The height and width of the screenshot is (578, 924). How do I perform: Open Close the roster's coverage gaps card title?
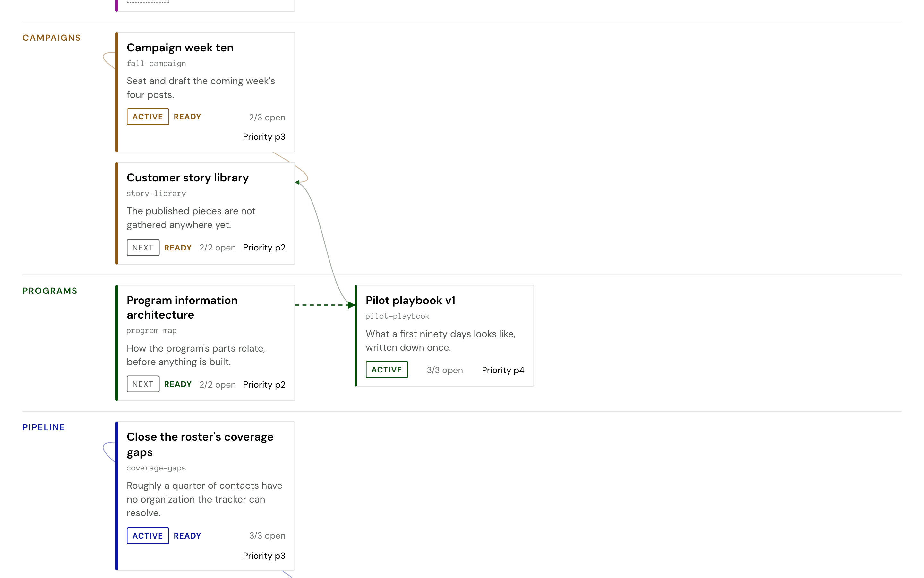coord(200,444)
